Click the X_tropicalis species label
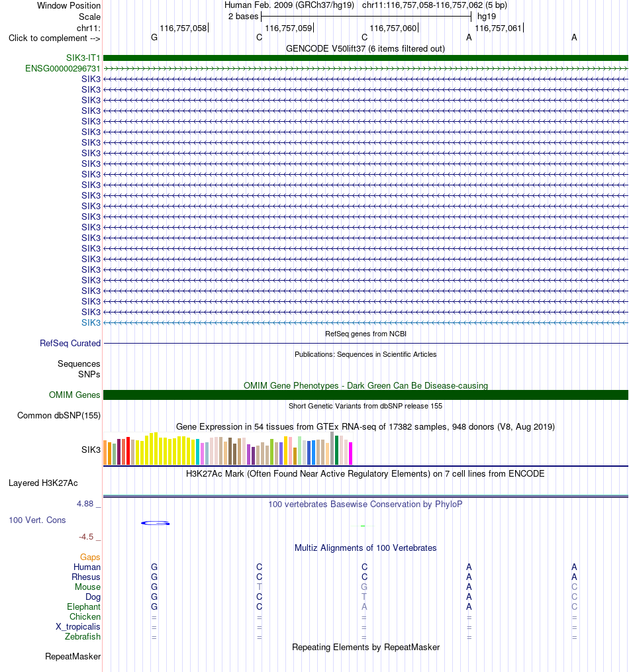 (x=78, y=626)
